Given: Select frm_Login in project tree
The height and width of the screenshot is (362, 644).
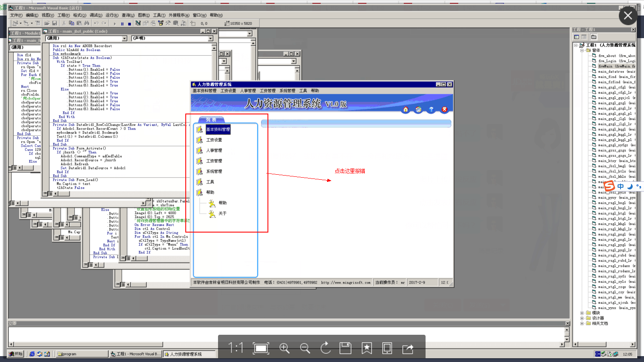Looking at the screenshot, I should 616,61.
